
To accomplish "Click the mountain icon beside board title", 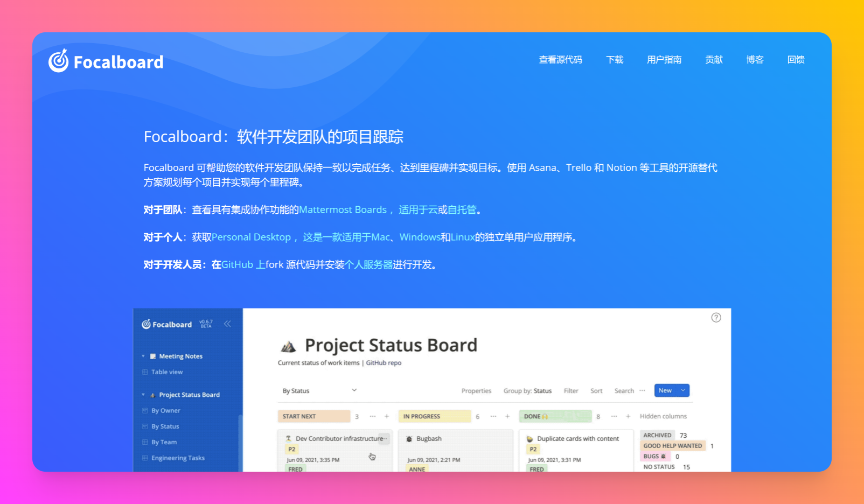I will click(x=289, y=346).
